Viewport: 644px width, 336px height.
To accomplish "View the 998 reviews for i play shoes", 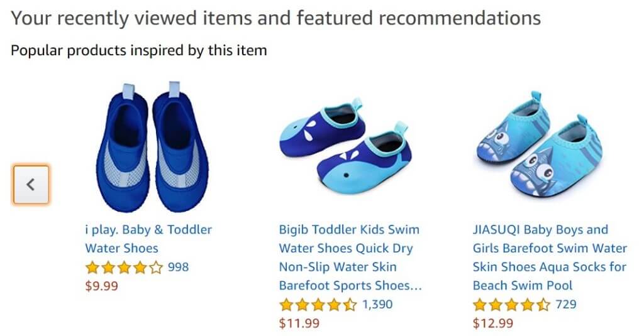I will pos(178,268).
